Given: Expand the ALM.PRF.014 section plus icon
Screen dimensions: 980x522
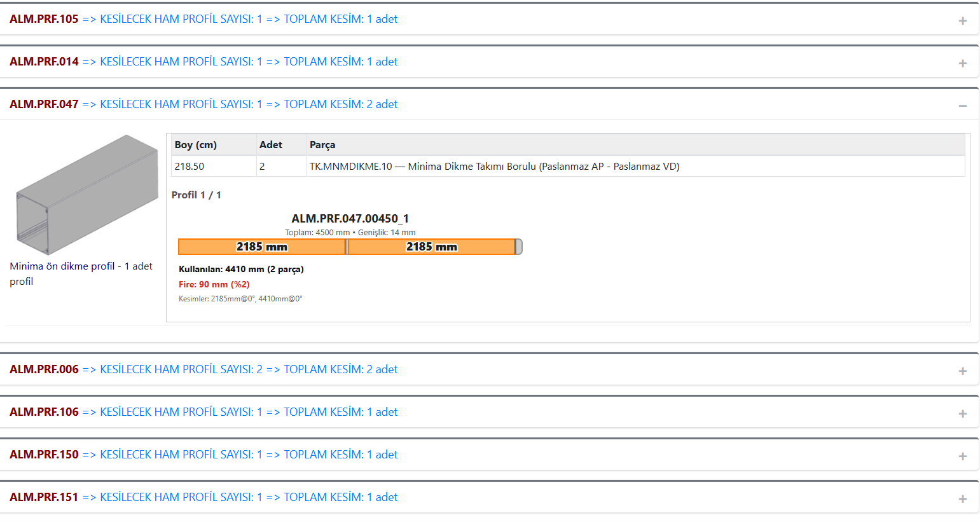Looking at the screenshot, I should click(962, 64).
